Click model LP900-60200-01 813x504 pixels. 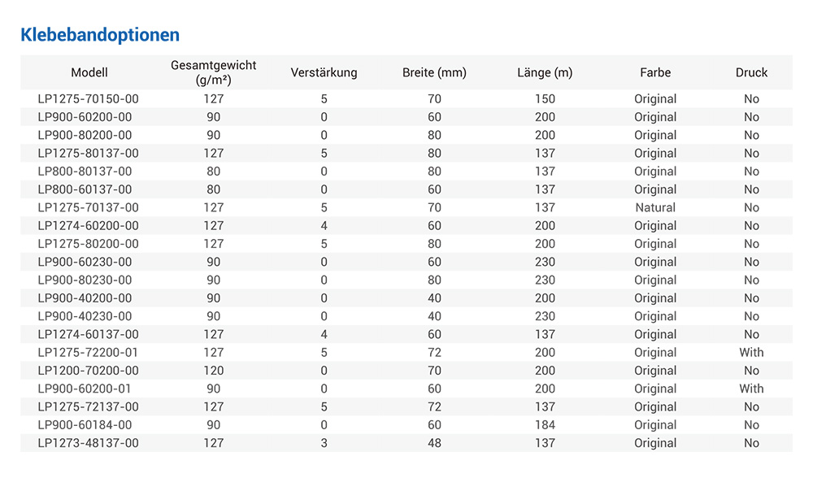85,389
